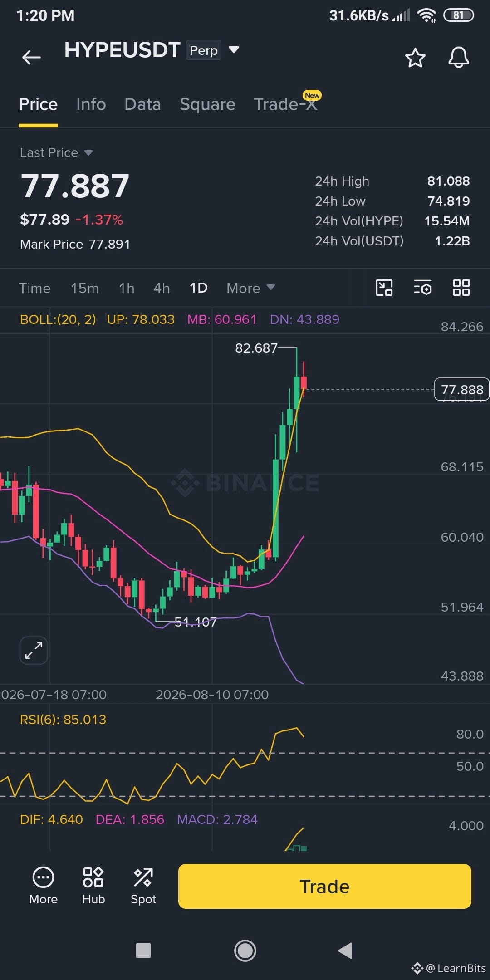Viewport: 490px width, 980px height.
Task: Tap the 2026-08-10 07:00 date label
Action: [x=212, y=695]
